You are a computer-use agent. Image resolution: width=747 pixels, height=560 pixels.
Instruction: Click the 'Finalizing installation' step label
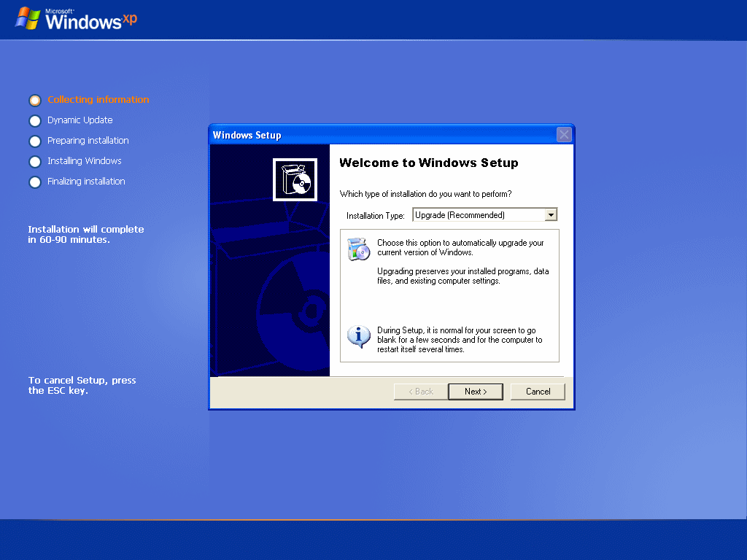pyautogui.click(x=86, y=182)
